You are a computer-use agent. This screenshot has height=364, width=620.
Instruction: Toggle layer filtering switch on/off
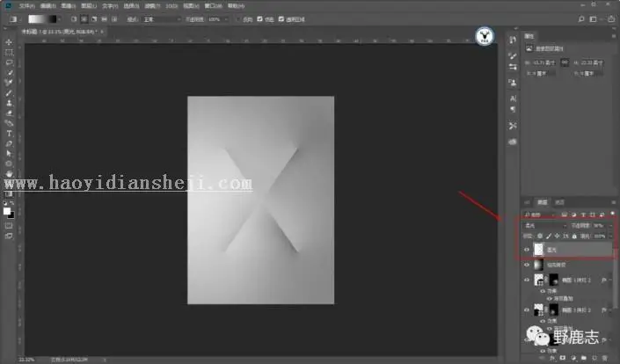pyautogui.click(x=612, y=214)
